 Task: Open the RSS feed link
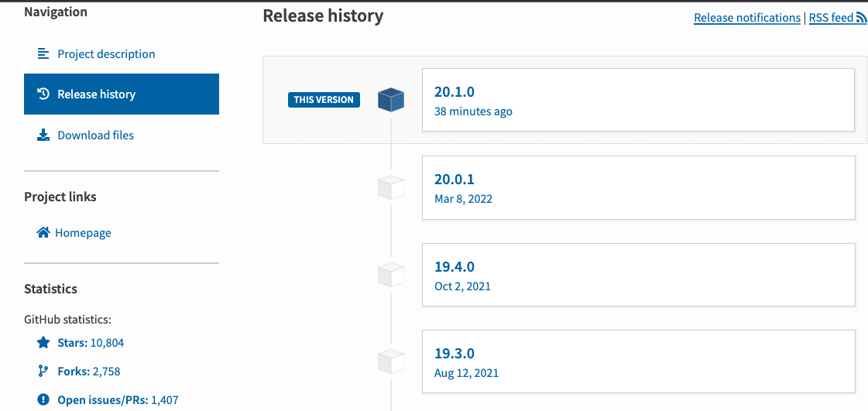pyautogui.click(x=831, y=18)
